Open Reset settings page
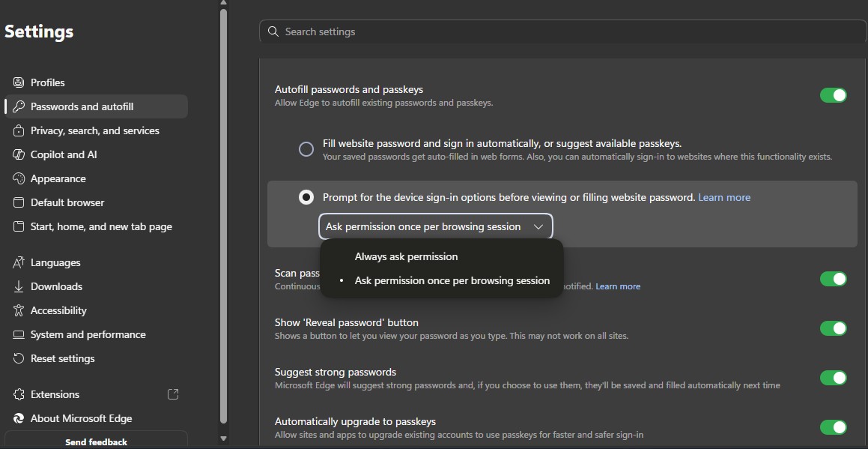Image resolution: width=868 pixels, height=449 pixels. tap(97, 358)
